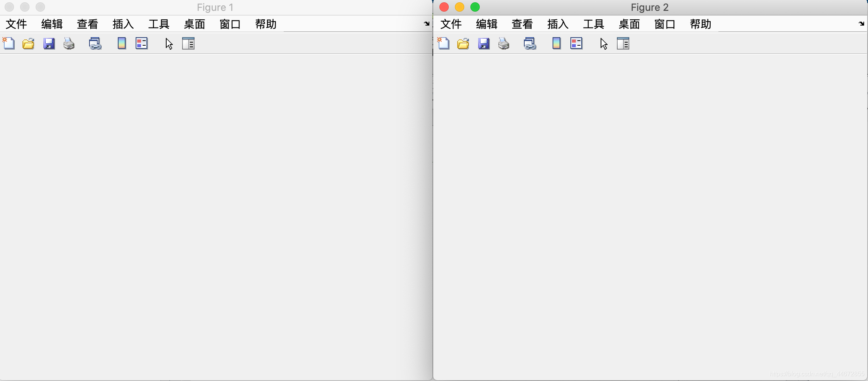Open 工具 menu in Figure 2

594,24
